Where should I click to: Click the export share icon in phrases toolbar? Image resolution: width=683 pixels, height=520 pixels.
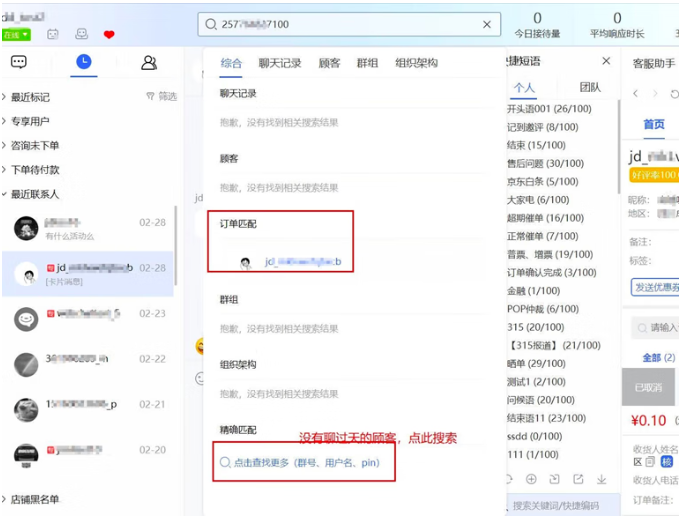pyautogui.click(x=578, y=479)
